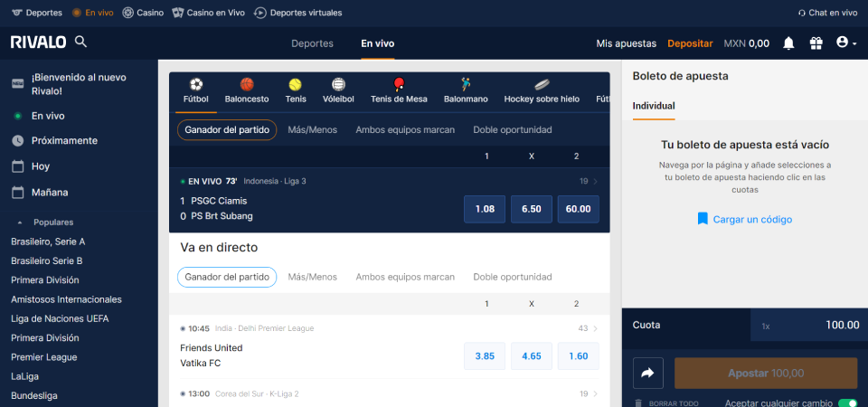The width and height of the screenshot is (868, 407).
Task: Click the stake amount field 100.00
Action: coord(808,326)
